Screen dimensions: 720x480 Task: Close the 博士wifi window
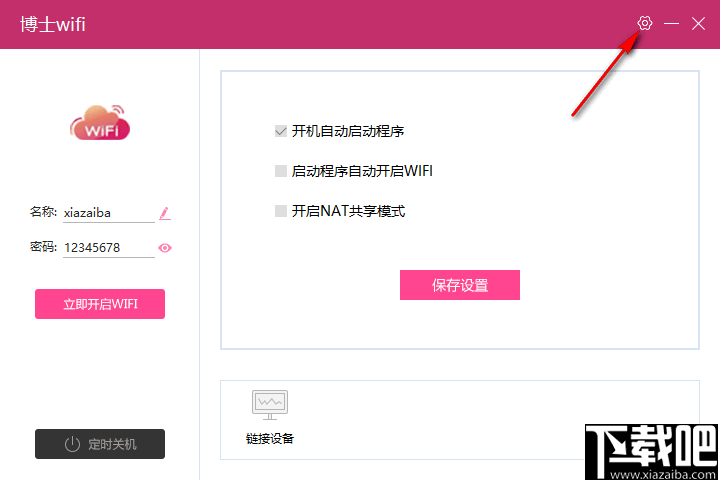698,23
